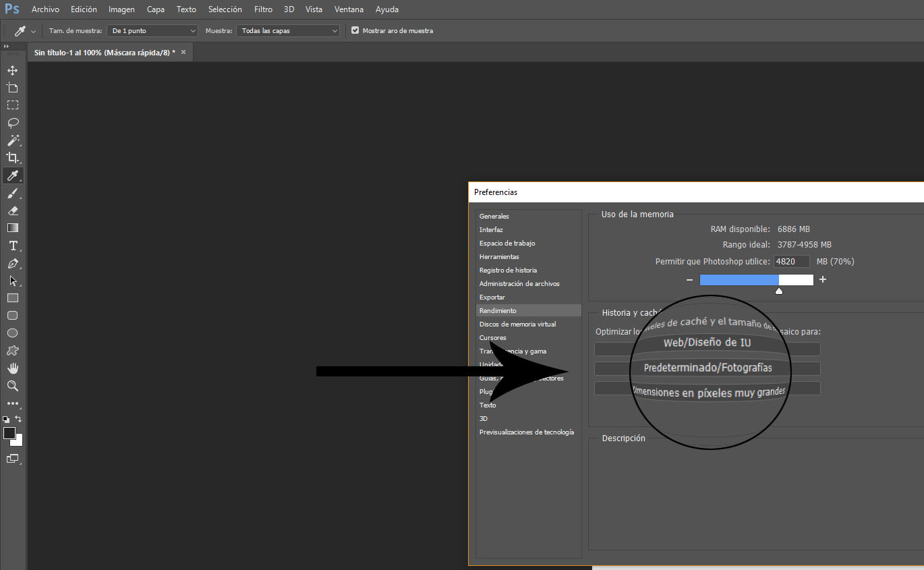Viewport: 924px width, 570px height.
Task: Select the Crop tool
Action: point(13,158)
